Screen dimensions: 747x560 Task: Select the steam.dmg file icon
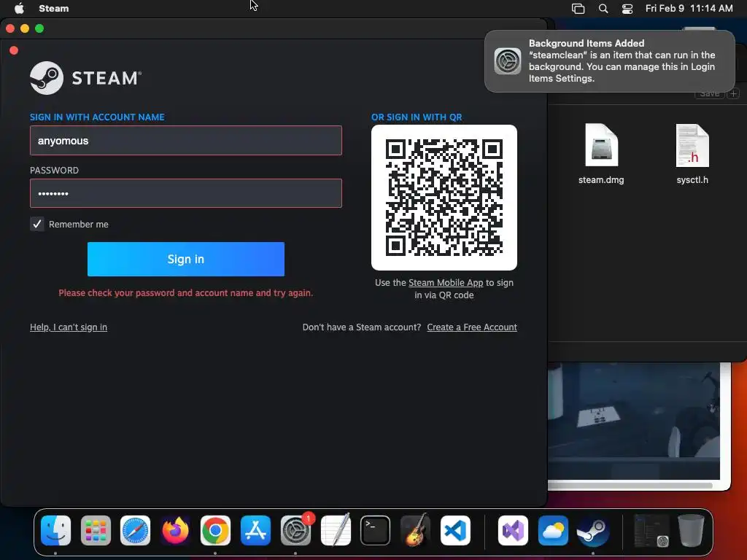tap(601, 145)
